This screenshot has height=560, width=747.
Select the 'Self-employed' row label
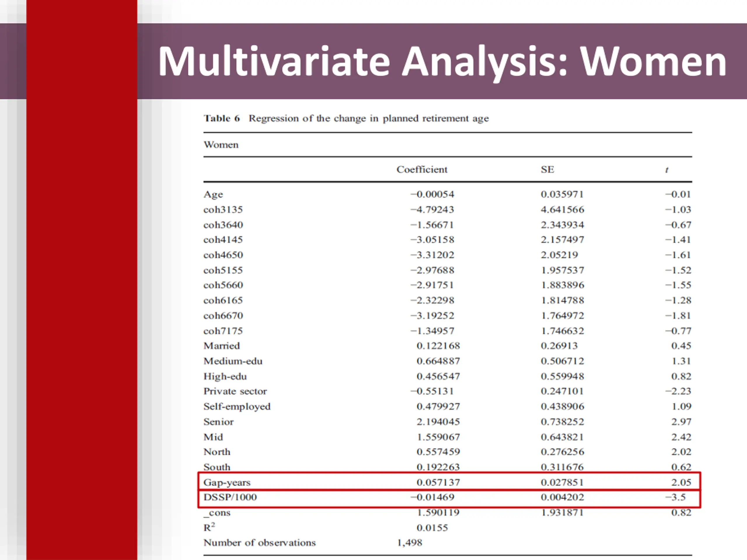pyautogui.click(x=237, y=407)
